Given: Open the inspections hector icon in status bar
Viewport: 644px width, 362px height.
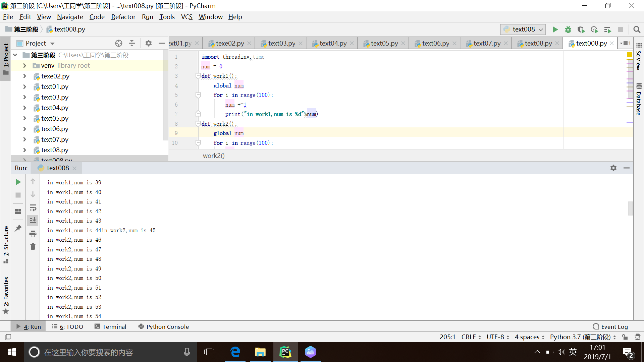Looking at the screenshot, I should coord(637,337).
